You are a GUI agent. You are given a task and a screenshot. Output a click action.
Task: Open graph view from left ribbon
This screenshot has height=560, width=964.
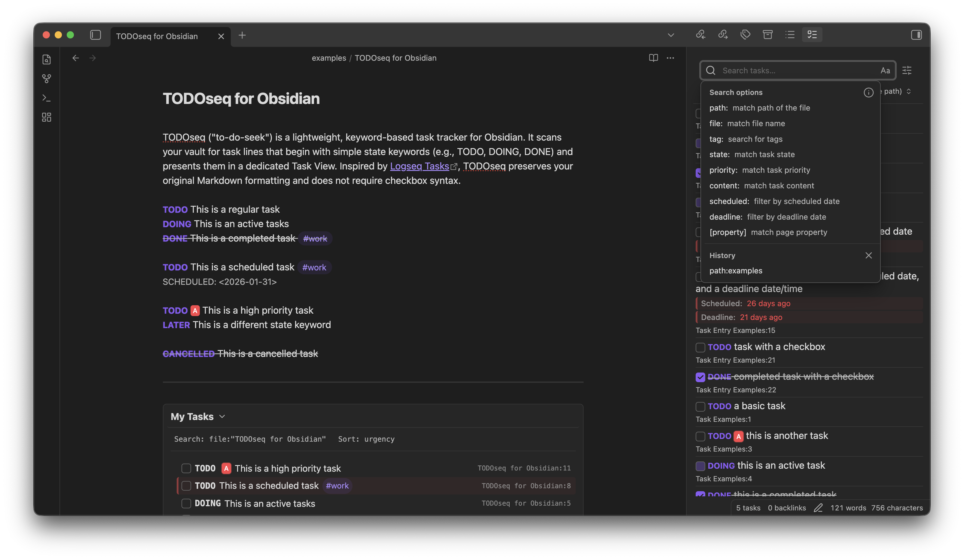click(47, 79)
